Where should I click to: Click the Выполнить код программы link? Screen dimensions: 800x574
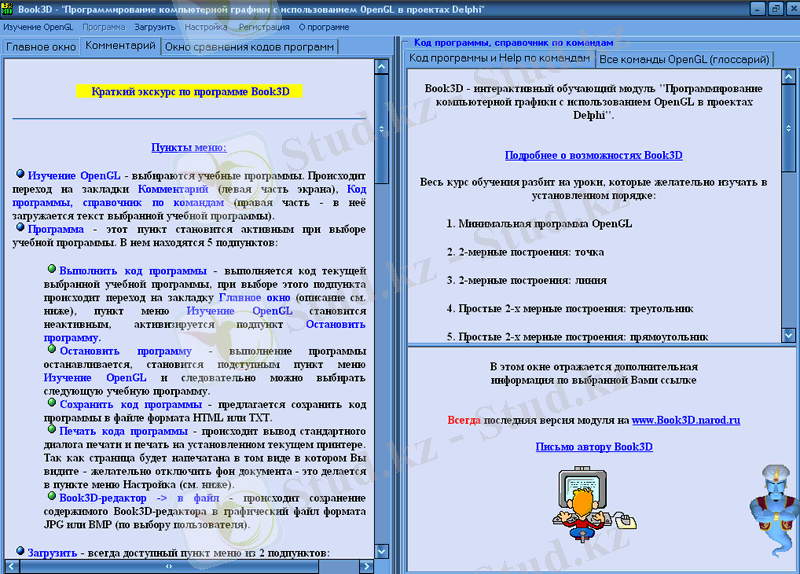point(133,270)
